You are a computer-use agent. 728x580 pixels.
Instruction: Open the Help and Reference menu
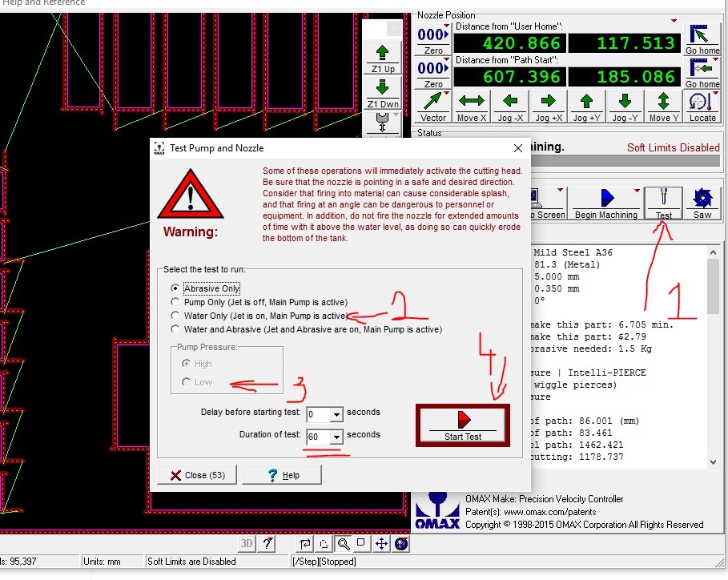(x=43, y=2)
